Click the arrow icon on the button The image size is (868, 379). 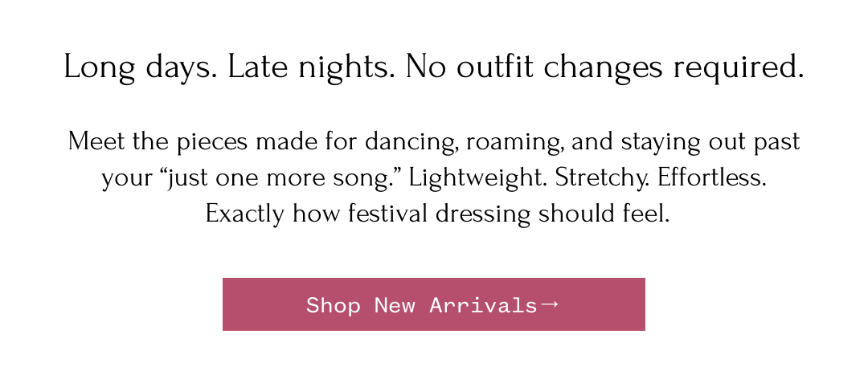(x=550, y=304)
